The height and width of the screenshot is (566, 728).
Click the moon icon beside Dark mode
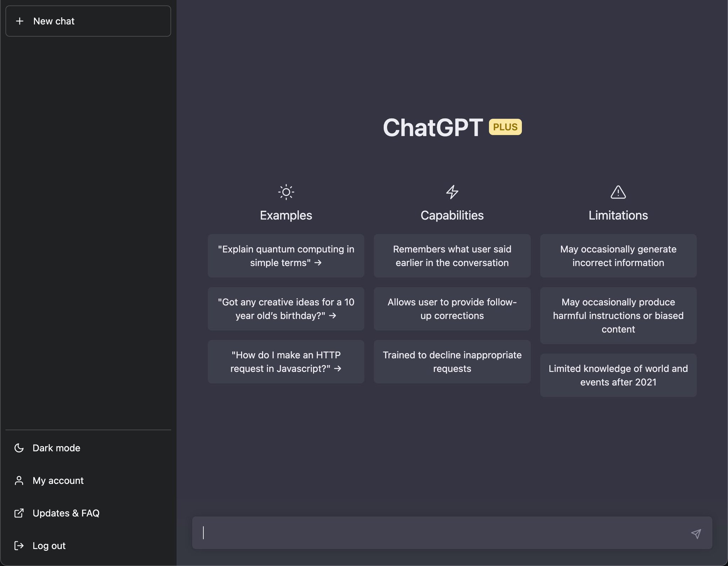[x=19, y=448]
